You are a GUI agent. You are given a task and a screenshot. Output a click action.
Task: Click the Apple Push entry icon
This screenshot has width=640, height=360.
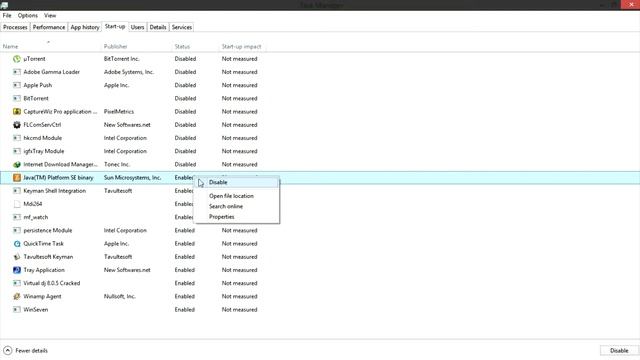(17, 85)
